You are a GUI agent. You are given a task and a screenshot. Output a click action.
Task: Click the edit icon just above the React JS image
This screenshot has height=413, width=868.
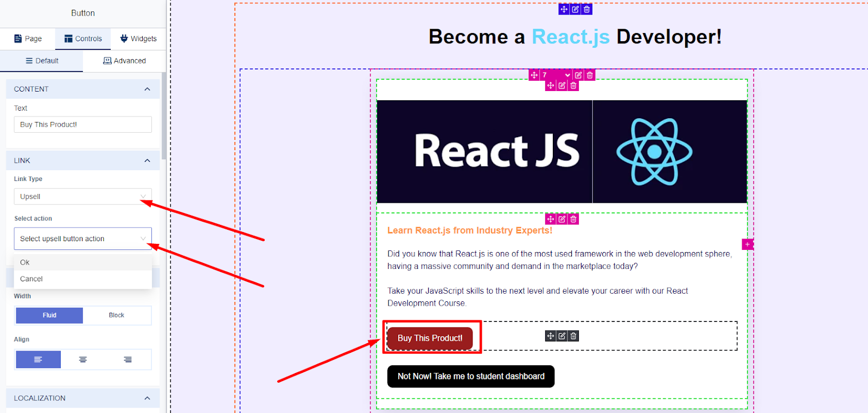562,86
